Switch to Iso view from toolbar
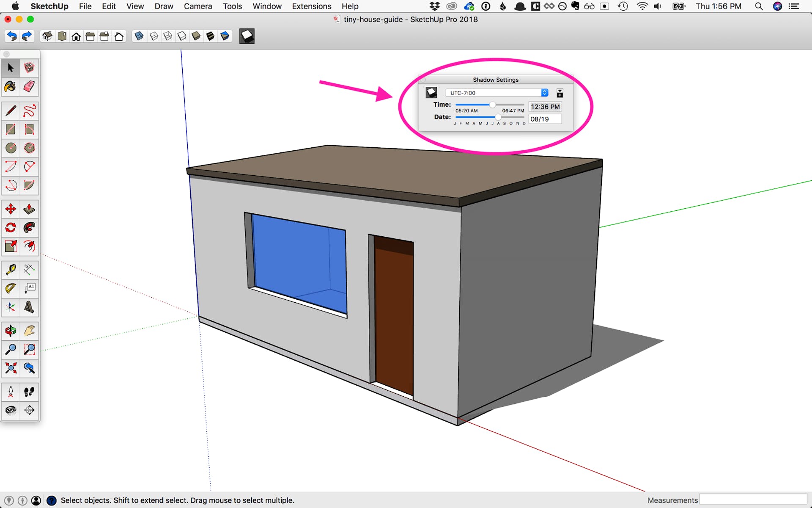The image size is (812, 508). (x=47, y=36)
